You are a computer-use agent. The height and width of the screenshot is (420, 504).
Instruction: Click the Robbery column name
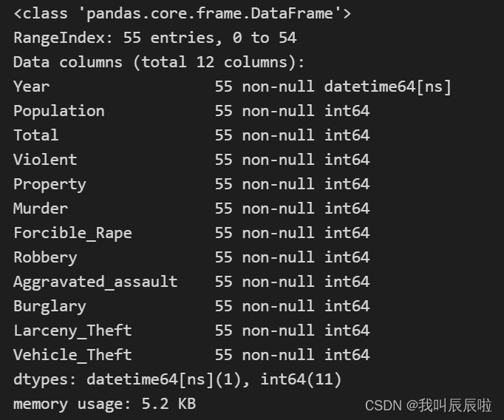click(x=45, y=257)
